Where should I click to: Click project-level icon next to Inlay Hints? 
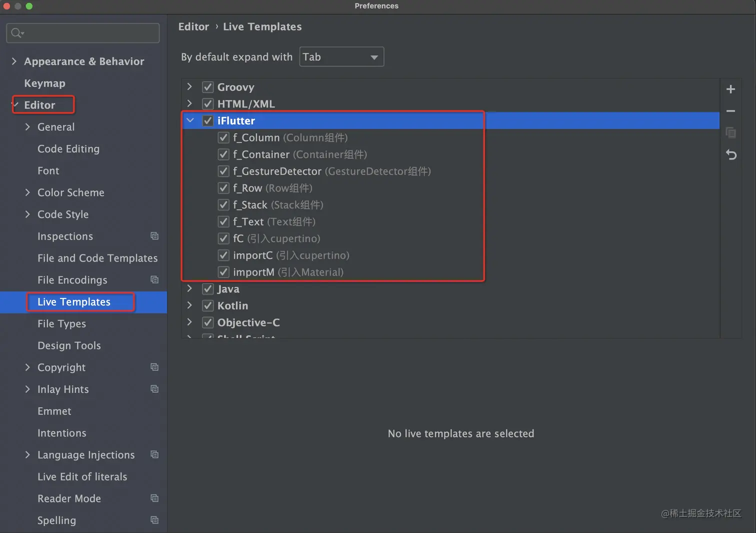point(154,389)
